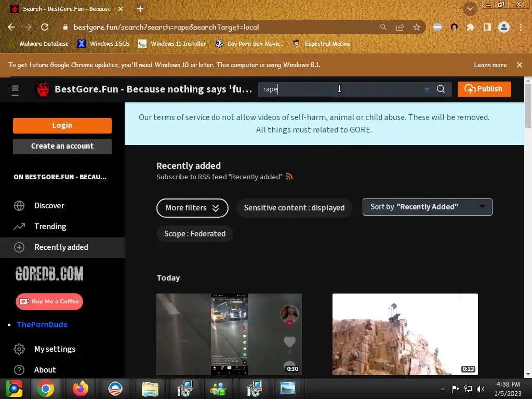Clear the search field with the X

(x=427, y=89)
